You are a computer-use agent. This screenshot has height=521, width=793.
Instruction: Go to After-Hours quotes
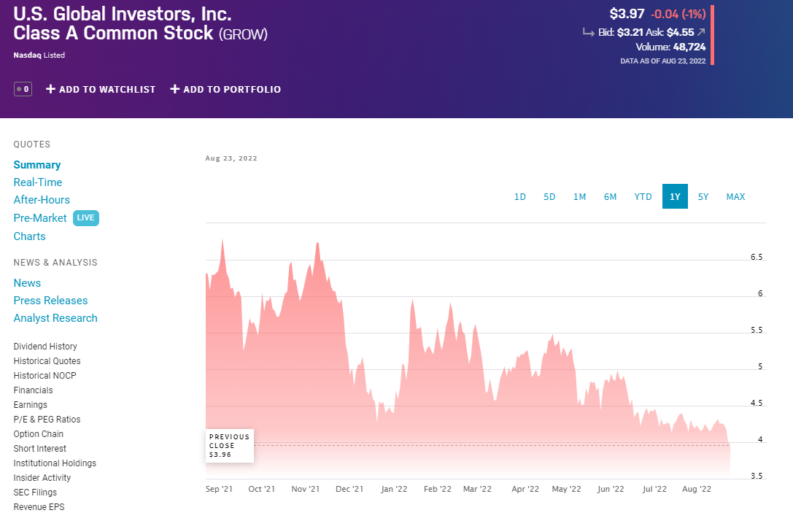(41, 200)
